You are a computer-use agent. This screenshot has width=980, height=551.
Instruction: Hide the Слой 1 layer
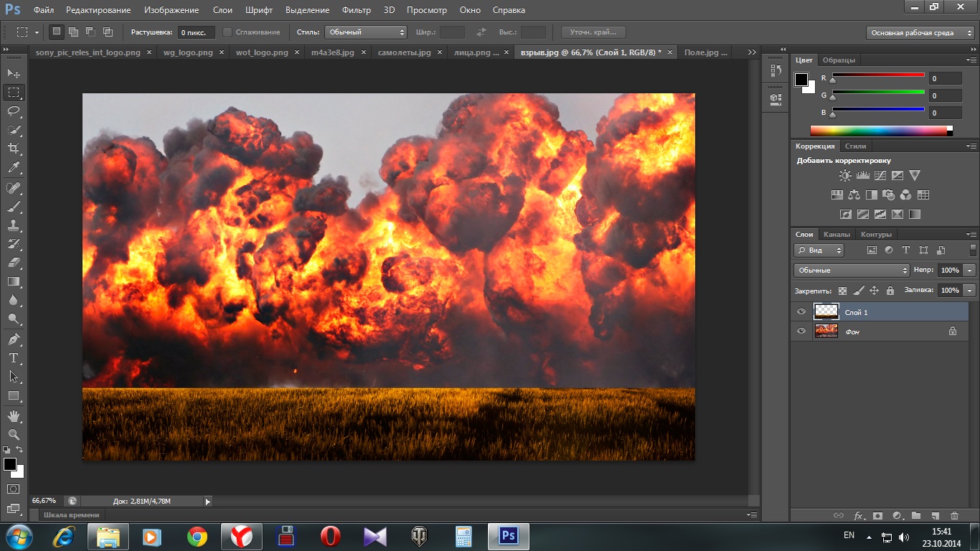(801, 312)
